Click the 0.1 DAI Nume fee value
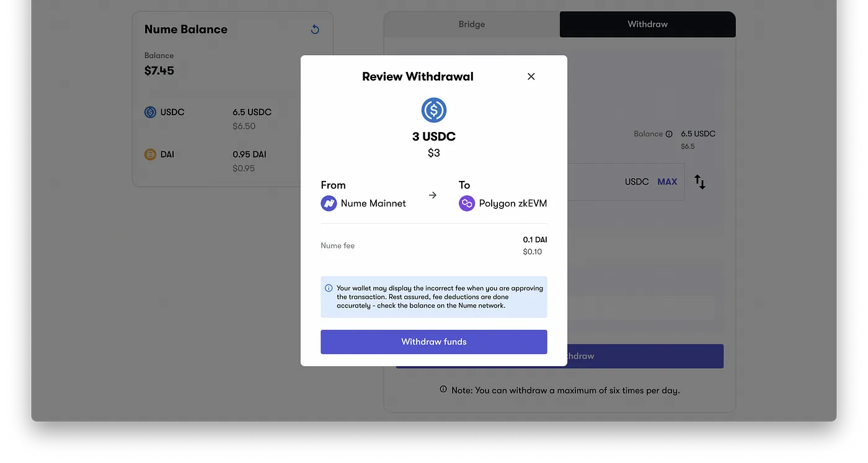Viewport: 868px width, 463px height. (x=534, y=240)
